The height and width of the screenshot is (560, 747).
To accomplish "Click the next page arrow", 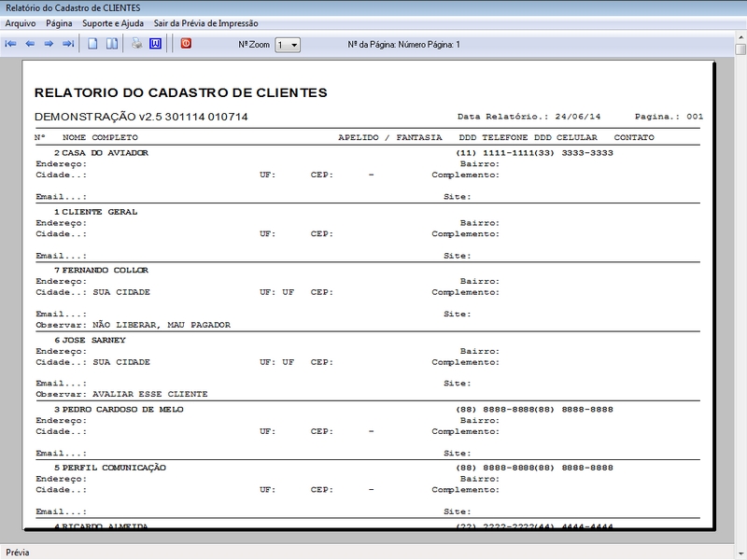I will tap(49, 44).
